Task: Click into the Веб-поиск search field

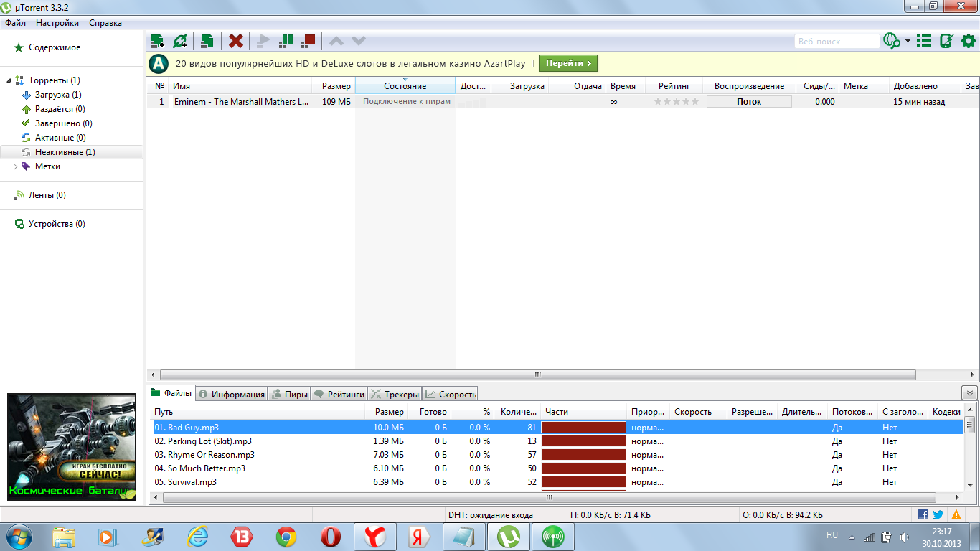Action: point(837,42)
